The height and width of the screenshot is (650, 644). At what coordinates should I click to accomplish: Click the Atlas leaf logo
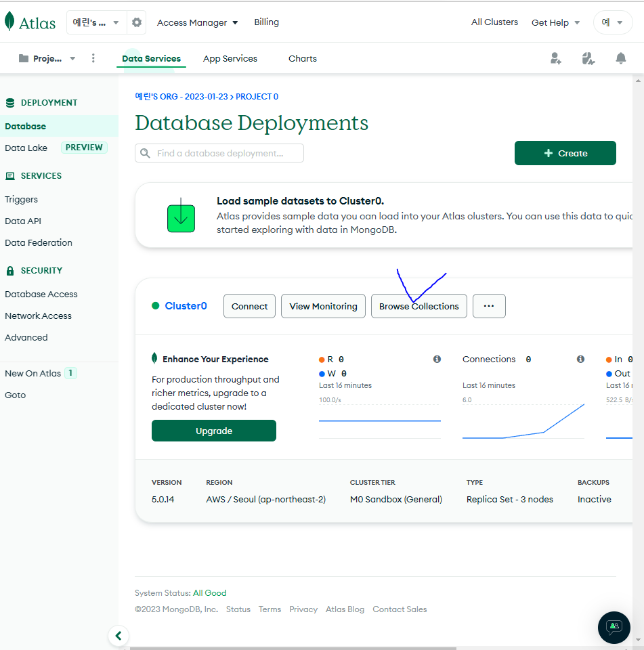[x=9, y=21]
